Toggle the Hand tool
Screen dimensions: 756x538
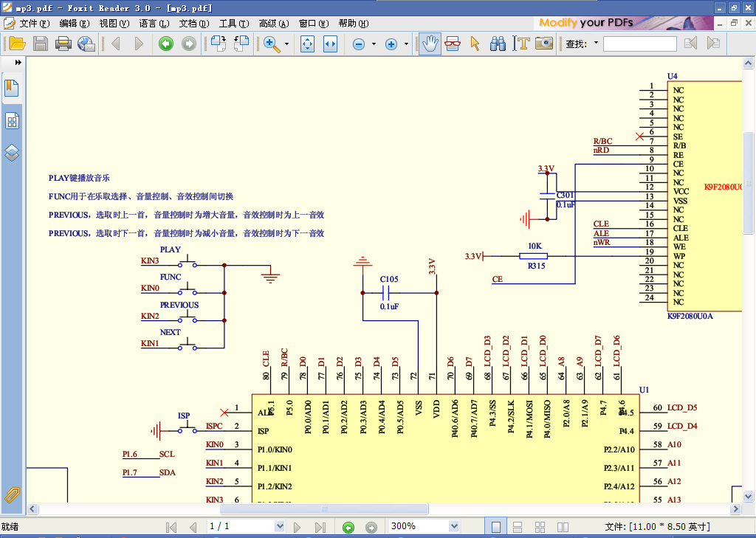click(430, 44)
